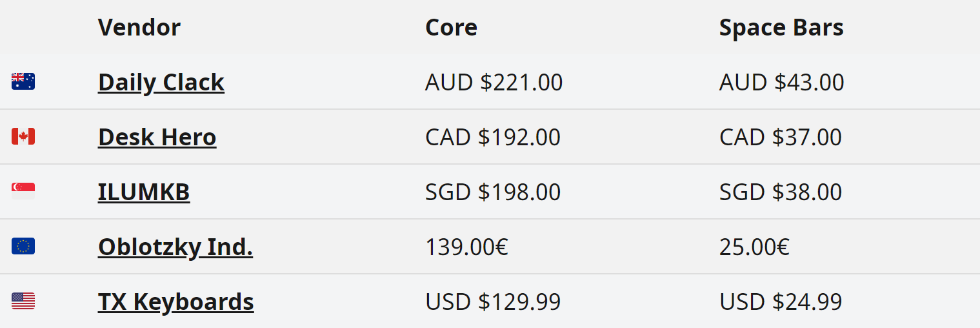Go to Oblotzky Ind. vendor page

pyautogui.click(x=175, y=247)
